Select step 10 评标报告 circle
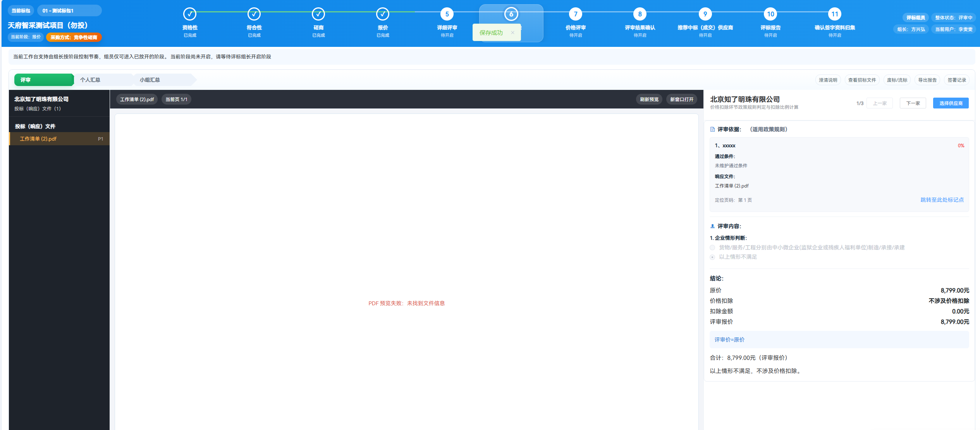The image size is (980, 430). 770,14
